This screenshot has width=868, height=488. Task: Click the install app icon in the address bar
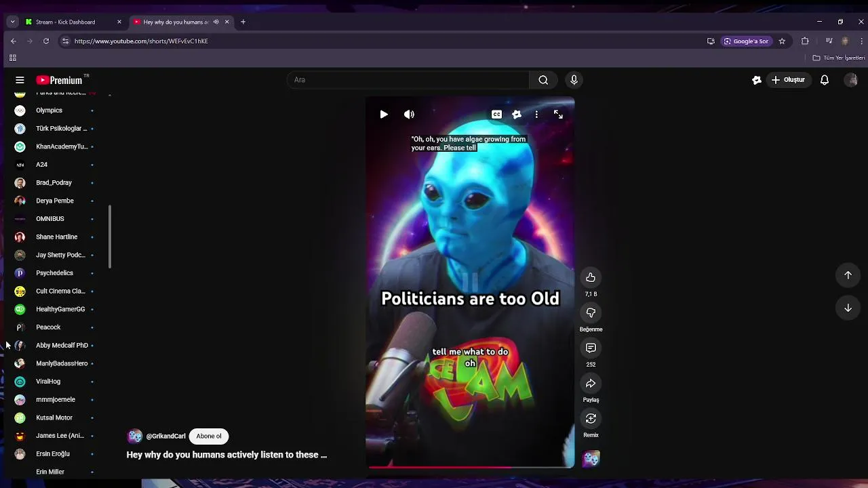(x=711, y=41)
